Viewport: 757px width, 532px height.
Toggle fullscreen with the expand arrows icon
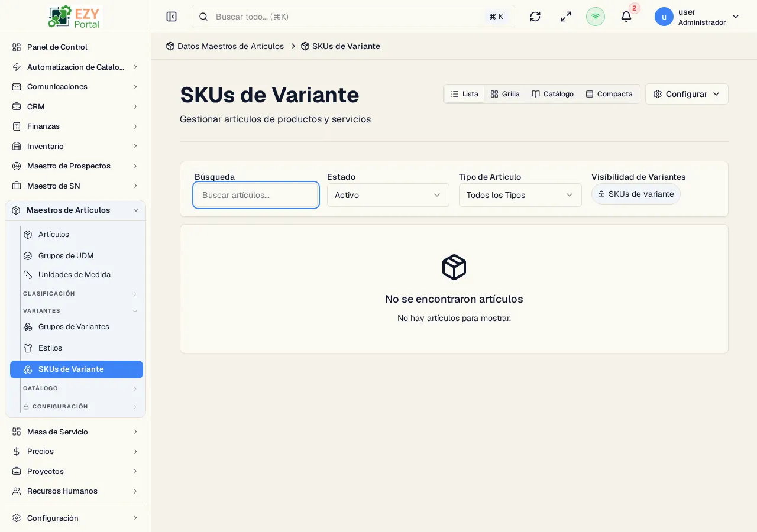point(566,17)
